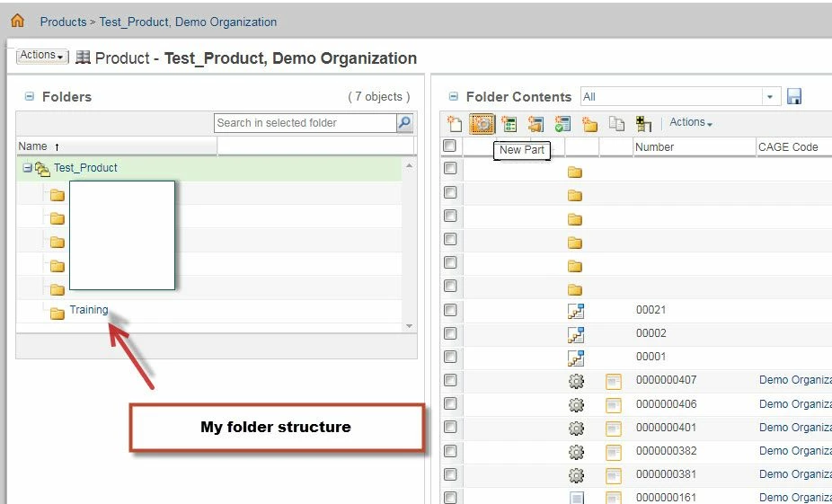Sort by CAGE Code column header
The width and height of the screenshot is (832, 504).
(788, 147)
